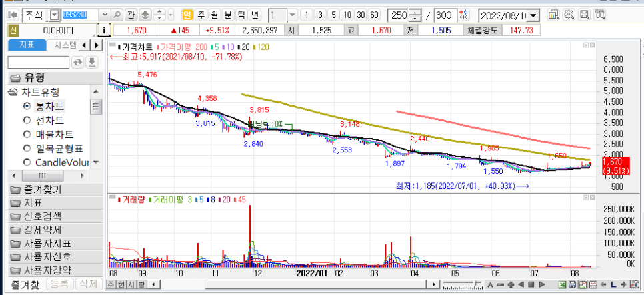
Task: Expand the 신호검색 folder section
Action: click(55, 216)
